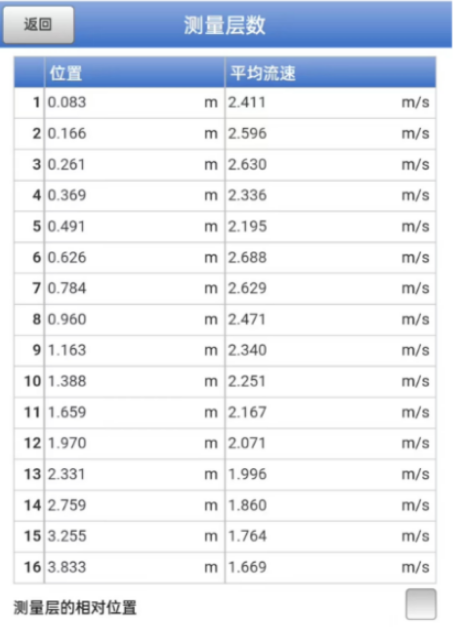Select row number 5 cell
The image size is (465, 627).
point(30,226)
